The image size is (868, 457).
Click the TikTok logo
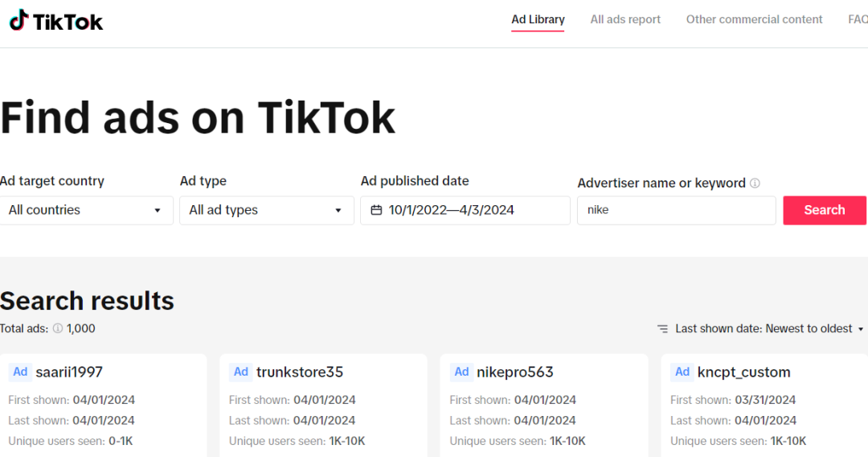(x=56, y=21)
